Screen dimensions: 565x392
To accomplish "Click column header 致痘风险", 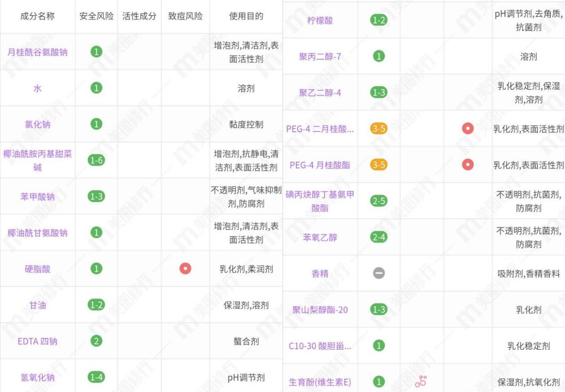I will point(185,16).
